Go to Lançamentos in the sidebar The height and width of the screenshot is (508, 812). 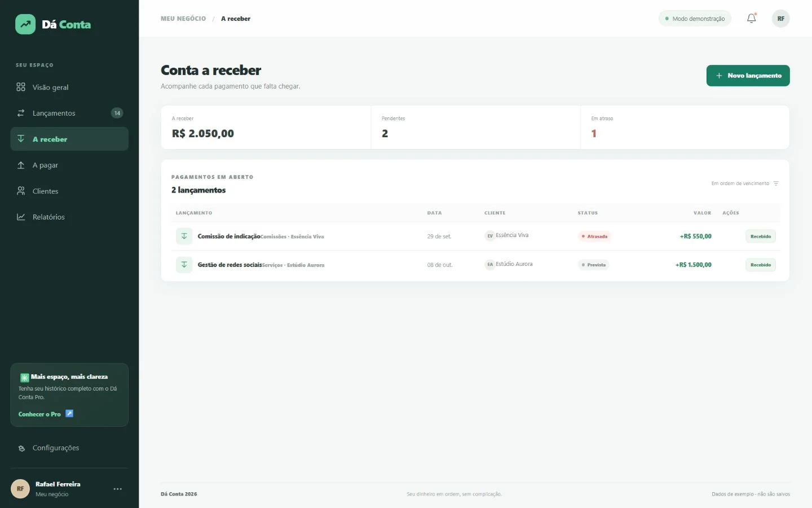click(x=69, y=113)
